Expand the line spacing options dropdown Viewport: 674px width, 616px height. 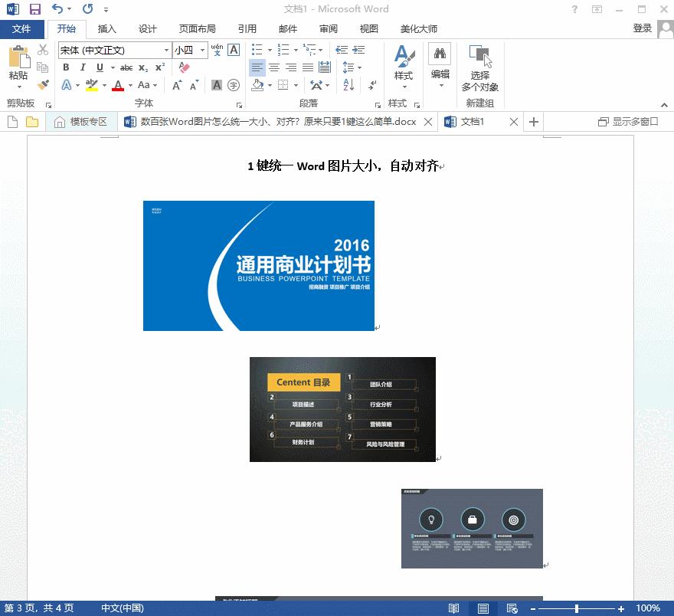coord(359,67)
